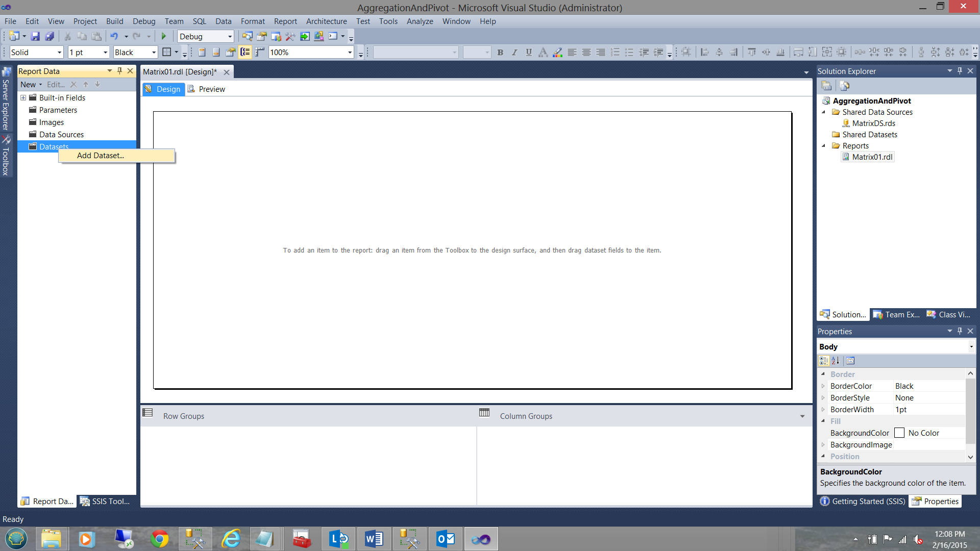
Task: Expand the Built-in Fields node
Action: tap(23, 98)
